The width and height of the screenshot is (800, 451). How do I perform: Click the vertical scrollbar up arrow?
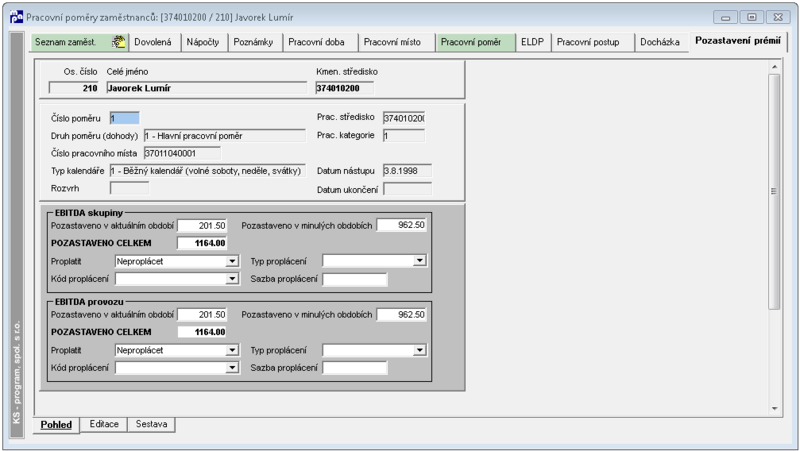pyautogui.click(x=774, y=67)
